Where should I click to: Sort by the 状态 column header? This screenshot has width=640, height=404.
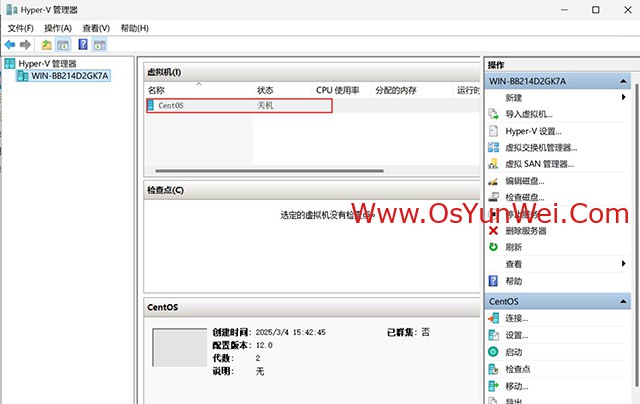pyautogui.click(x=282, y=90)
